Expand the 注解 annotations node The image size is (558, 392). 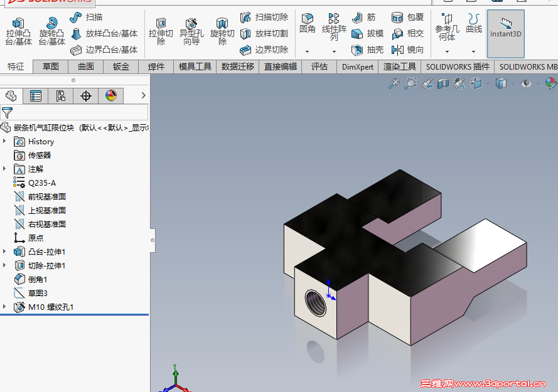point(4,169)
